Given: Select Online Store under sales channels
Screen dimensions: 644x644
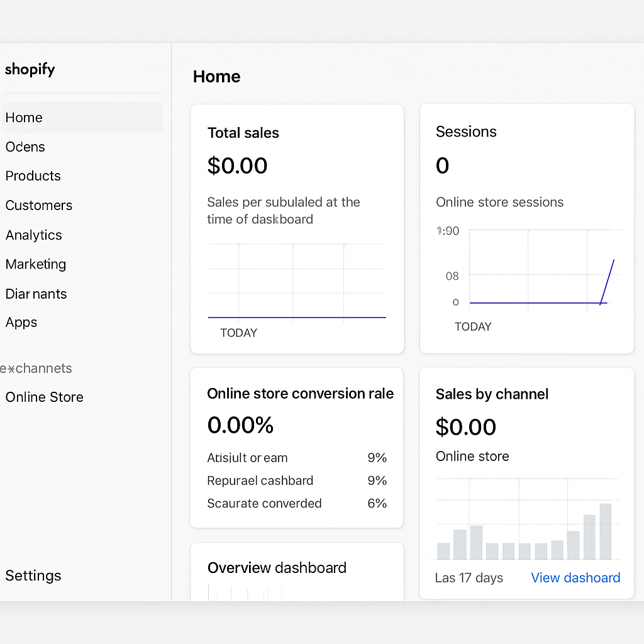Looking at the screenshot, I should pyautogui.click(x=44, y=397).
